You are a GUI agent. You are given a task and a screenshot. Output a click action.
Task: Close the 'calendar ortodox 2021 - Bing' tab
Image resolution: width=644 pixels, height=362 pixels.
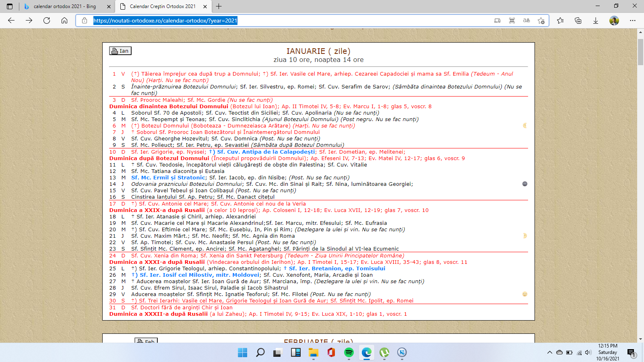coord(109,6)
